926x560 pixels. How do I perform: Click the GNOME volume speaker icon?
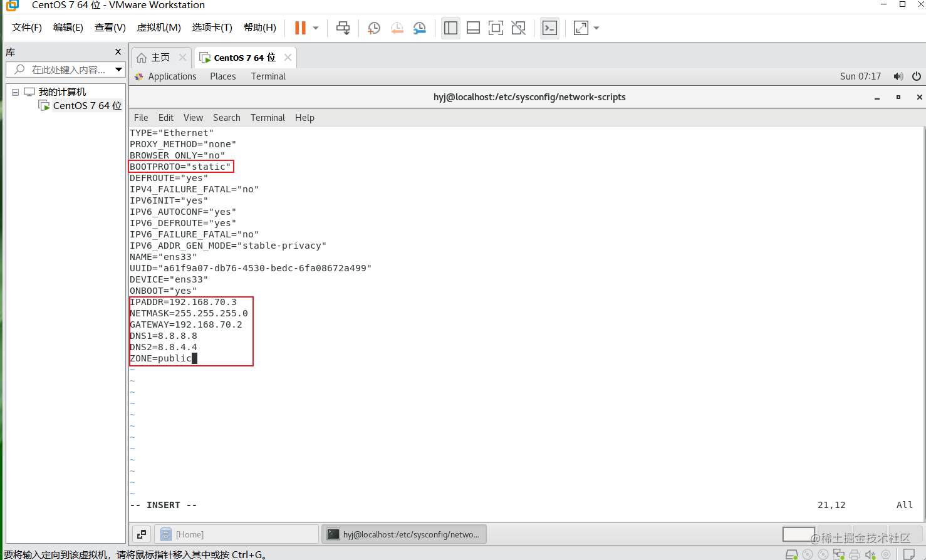[898, 76]
